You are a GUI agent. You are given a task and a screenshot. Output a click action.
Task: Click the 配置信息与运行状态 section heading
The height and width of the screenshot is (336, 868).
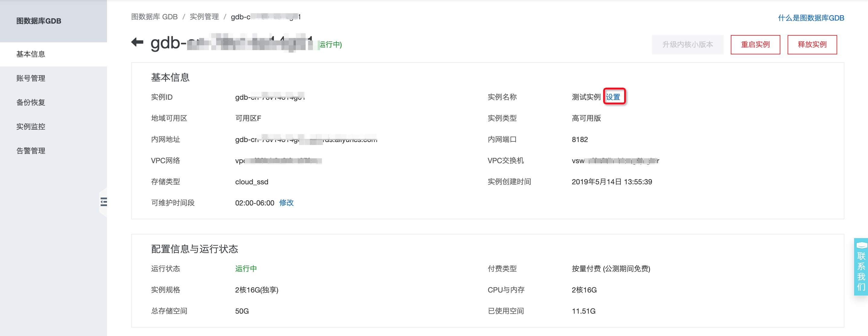[194, 249]
